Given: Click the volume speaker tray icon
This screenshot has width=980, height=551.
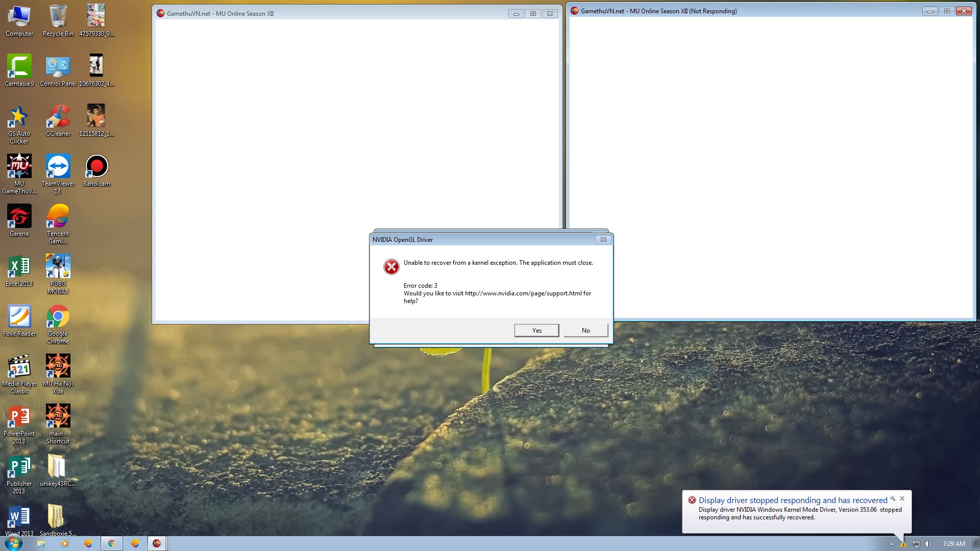Looking at the screenshot, I should (x=928, y=544).
